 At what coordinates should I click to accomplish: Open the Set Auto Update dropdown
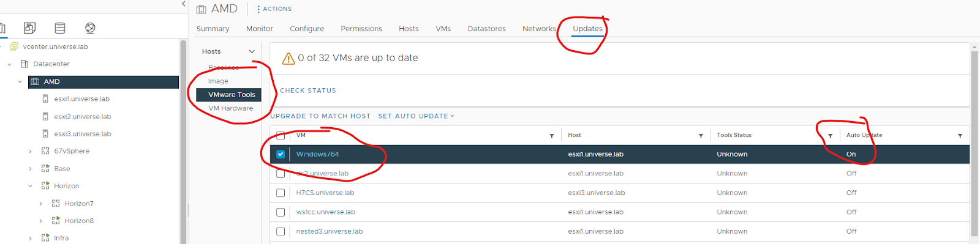click(416, 116)
